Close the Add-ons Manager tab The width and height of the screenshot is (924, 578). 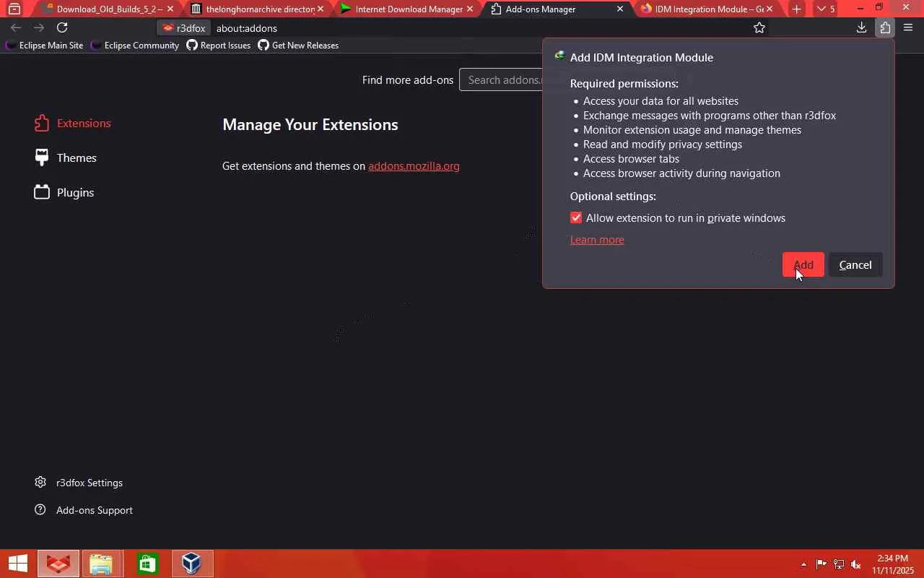[619, 9]
